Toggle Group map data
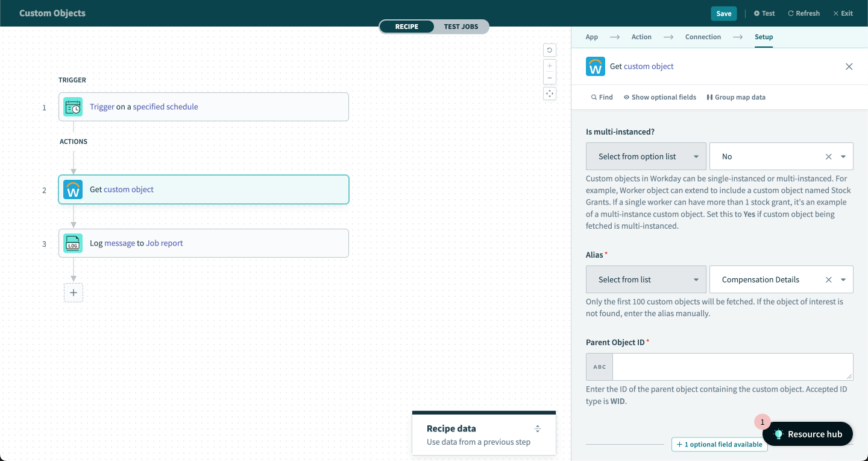The height and width of the screenshot is (461, 868). pos(735,97)
